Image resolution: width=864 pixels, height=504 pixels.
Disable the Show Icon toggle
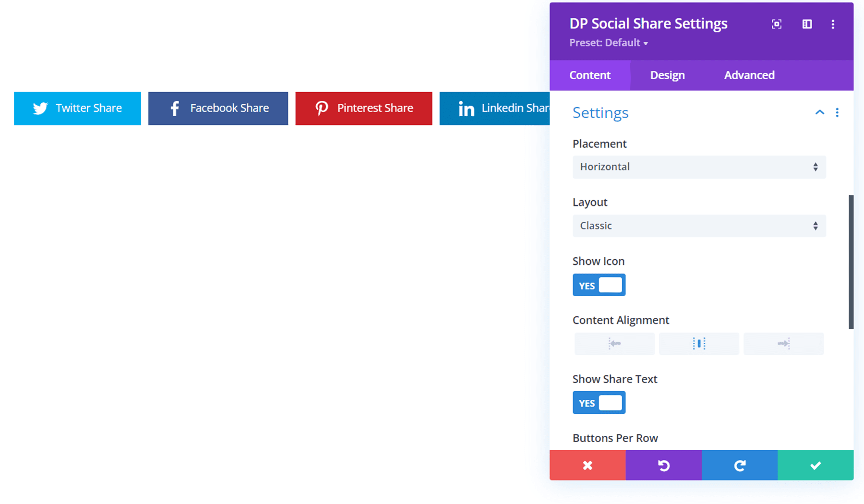pos(599,285)
